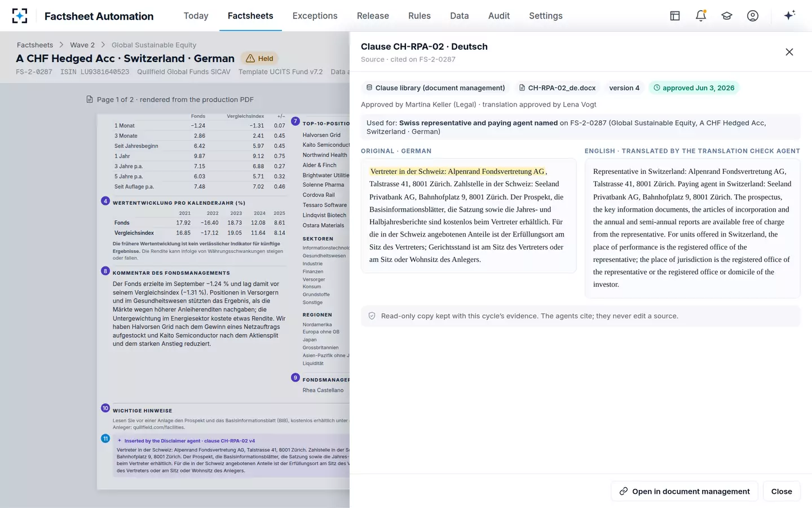Click the English translation text box

pyautogui.click(x=692, y=228)
